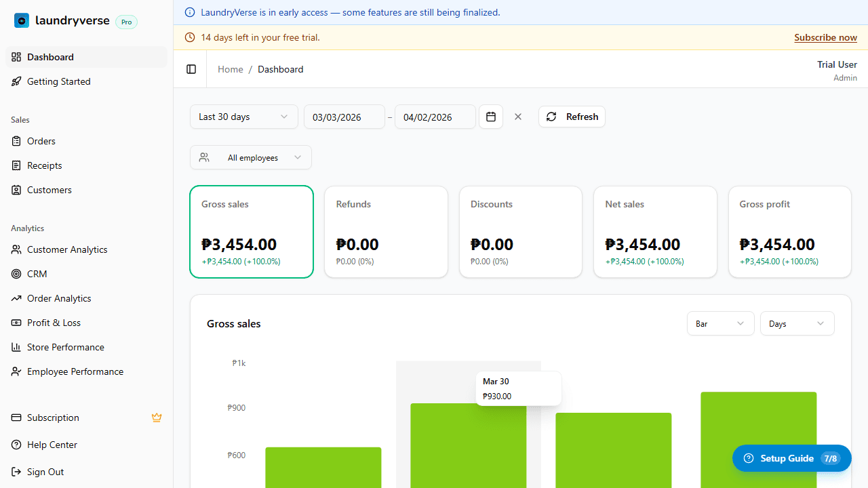
Task: Click the Subscribe now link
Action: point(825,37)
